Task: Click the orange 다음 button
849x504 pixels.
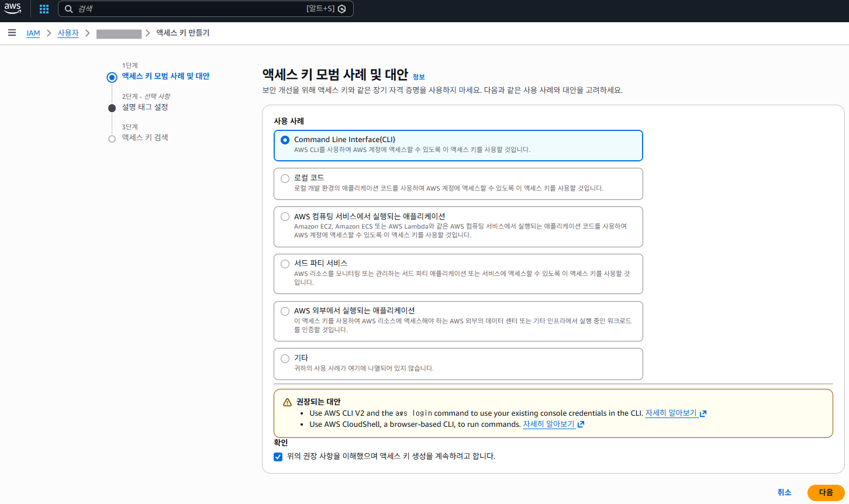Action: coord(826,492)
